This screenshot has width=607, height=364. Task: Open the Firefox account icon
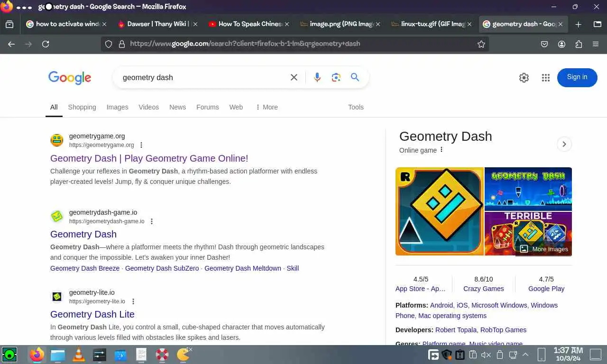pyautogui.click(x=561, y=44)
